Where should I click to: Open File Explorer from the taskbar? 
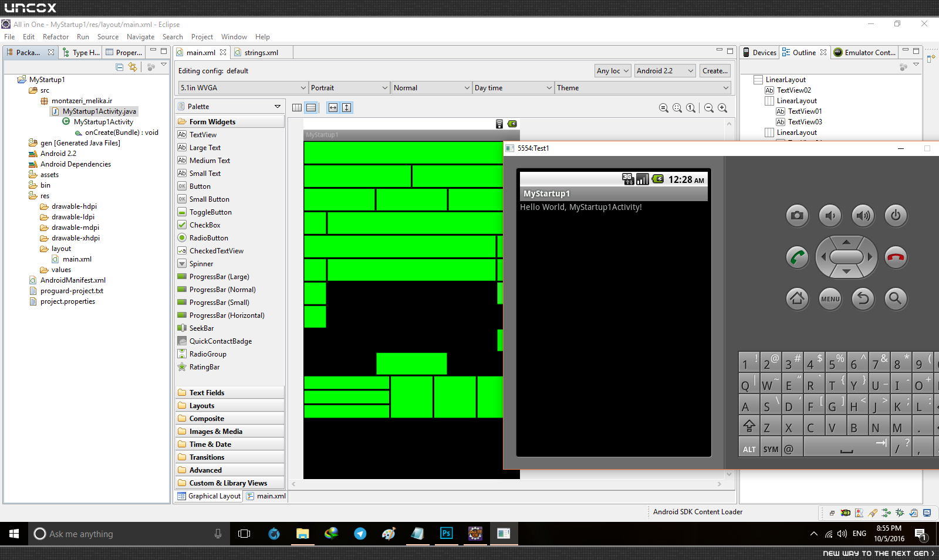tap(302, 534)
